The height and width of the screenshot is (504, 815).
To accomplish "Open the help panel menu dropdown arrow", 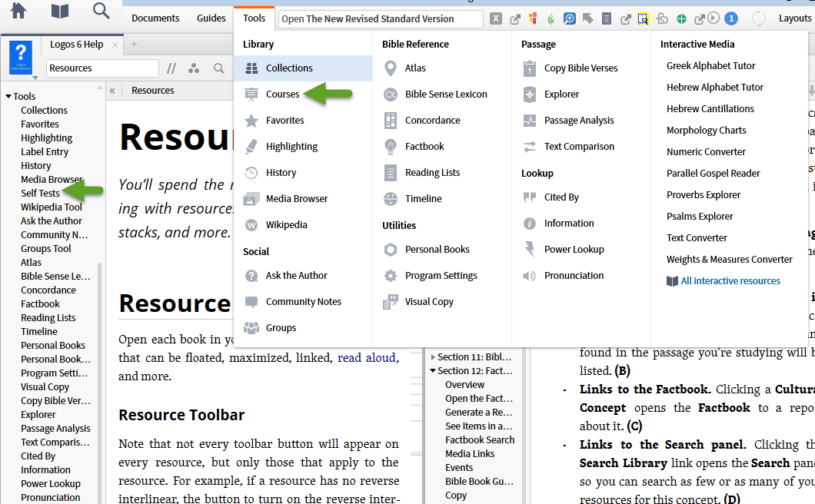I will pyautogui.click(x=35, y=78).
